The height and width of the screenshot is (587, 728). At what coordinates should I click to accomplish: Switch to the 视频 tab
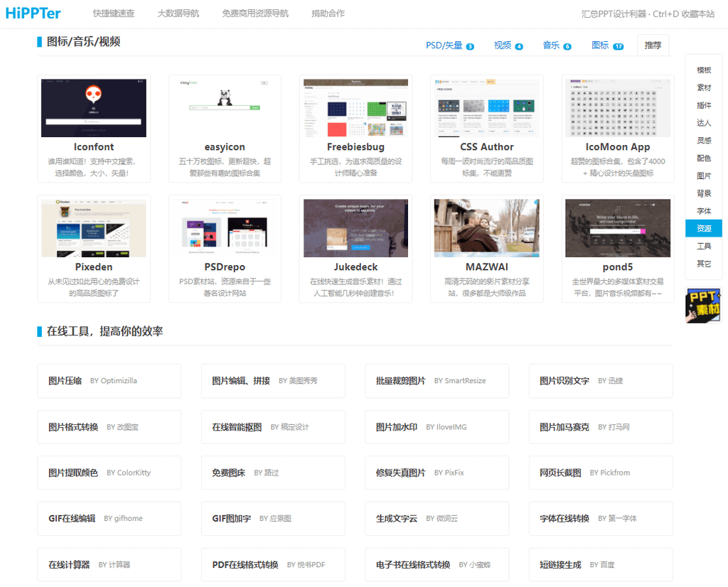(x=508, y=45)
